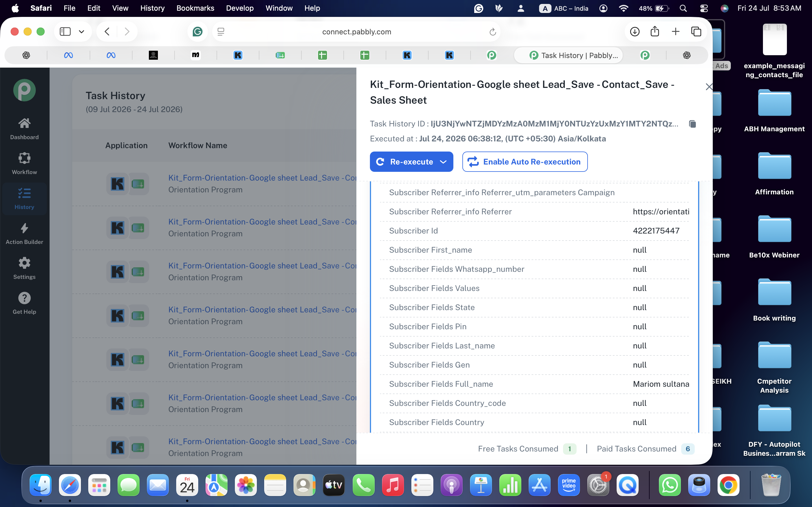812x507 pixels.
Task: Click the Pabbly logo icon
Action: click(x=24, y=90)
